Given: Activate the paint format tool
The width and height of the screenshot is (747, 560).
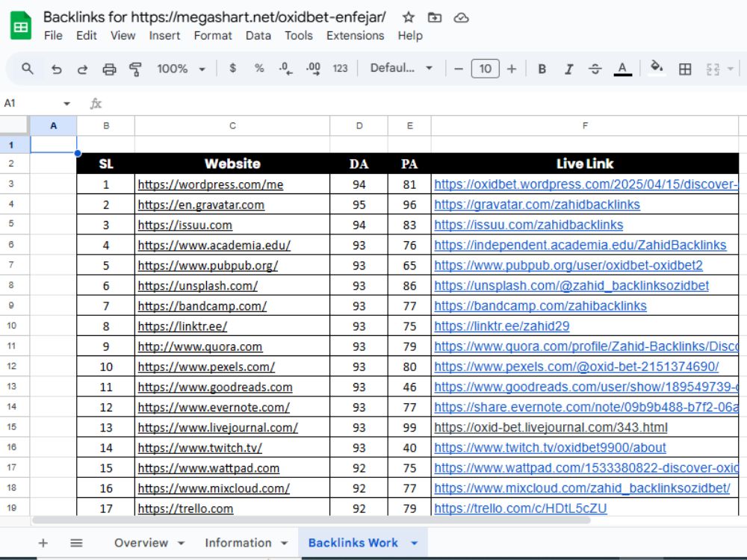Looking at the screenshot, I should pyautogui.click(x=136, y=69).
